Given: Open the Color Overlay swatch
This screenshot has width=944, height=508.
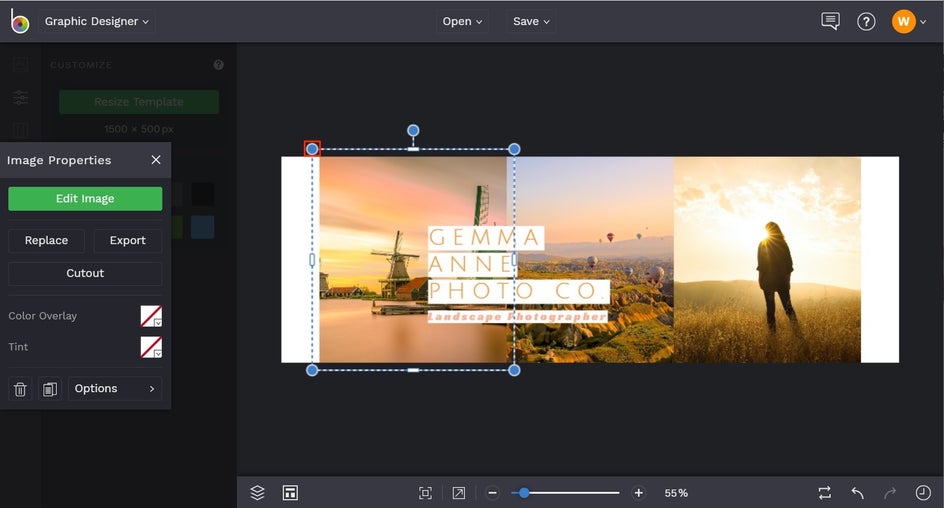Looking at the screenshot, I should [151, 316].
